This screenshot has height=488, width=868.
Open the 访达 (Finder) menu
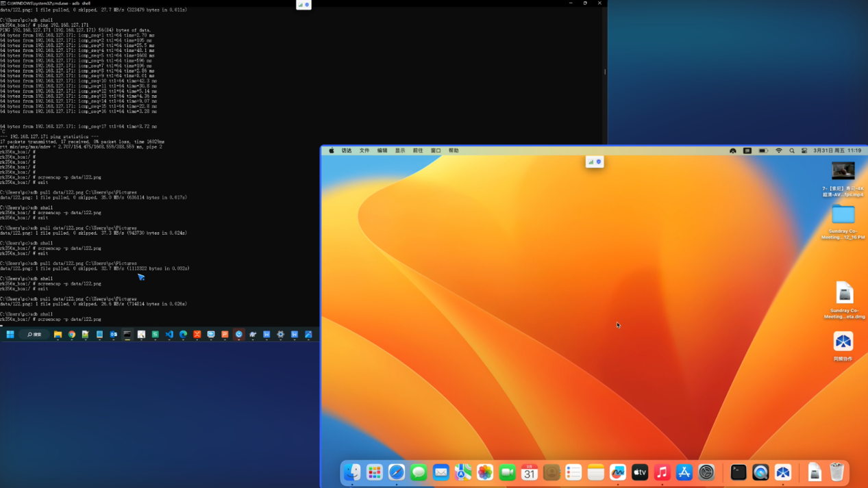tap(347, 151)
